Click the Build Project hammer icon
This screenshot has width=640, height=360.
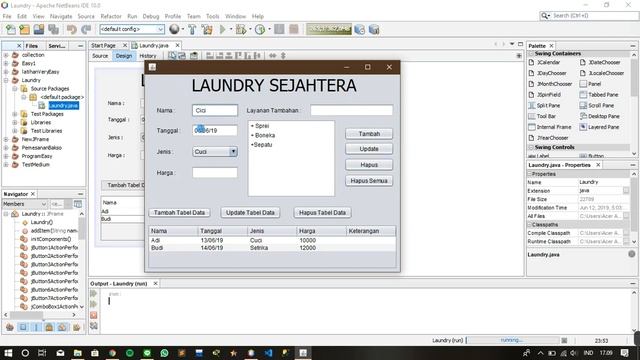click(192, 29)
